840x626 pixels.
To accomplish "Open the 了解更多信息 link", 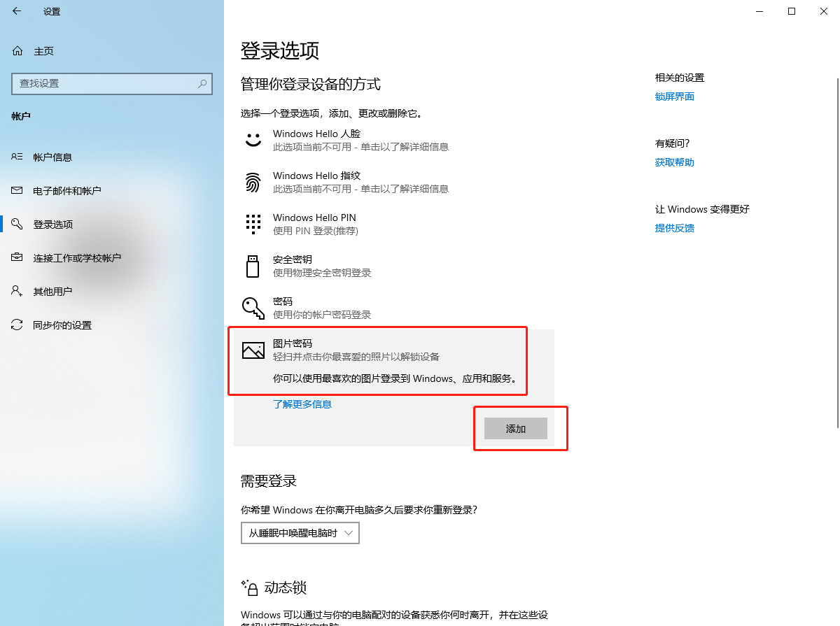I will [302, 404].
